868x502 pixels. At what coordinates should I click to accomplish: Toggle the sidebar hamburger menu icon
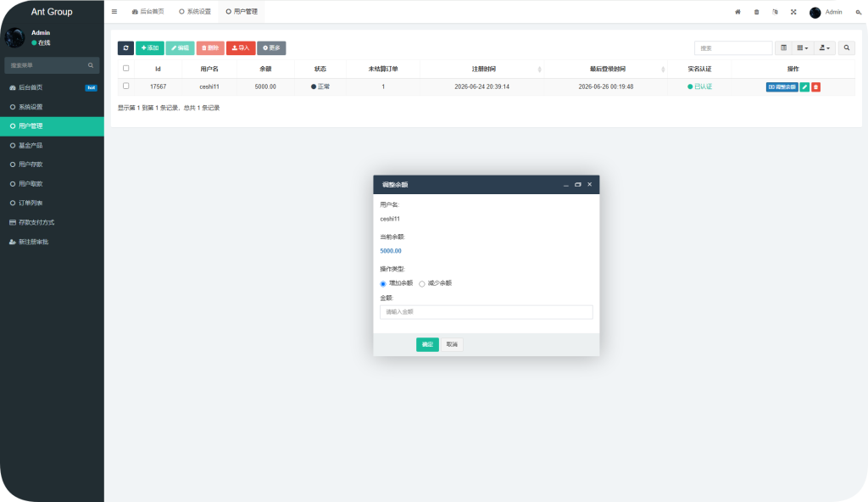point(114,12)
